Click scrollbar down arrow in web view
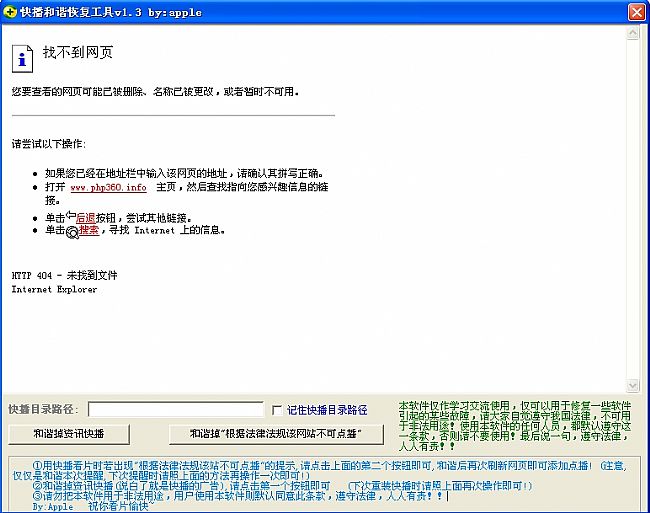 tap(633, 385)
